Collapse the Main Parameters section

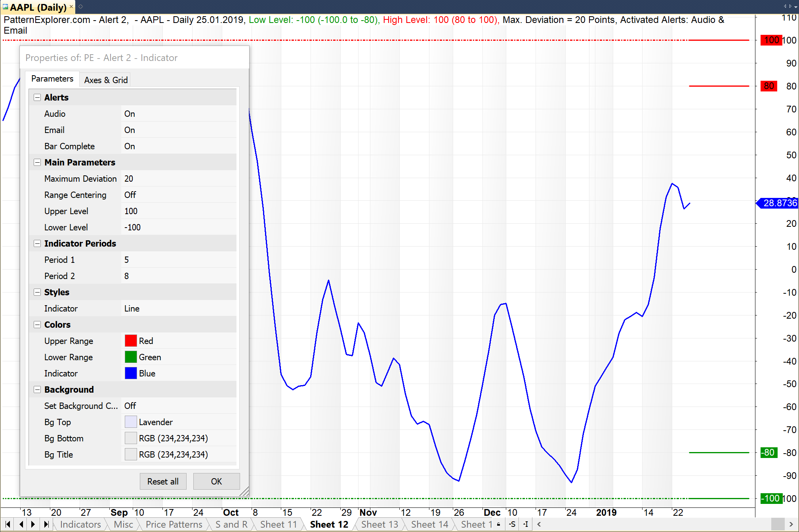coord(37,163)
